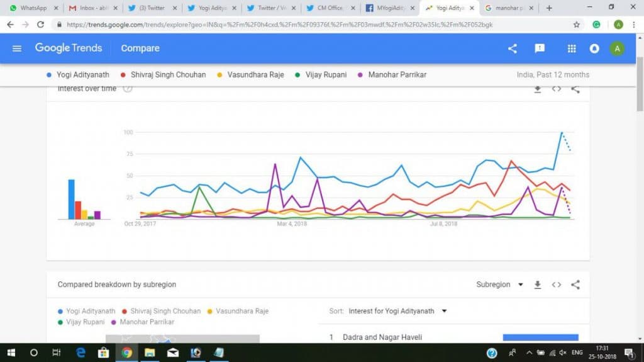Share this comparison via header share icon

[512, 48]
